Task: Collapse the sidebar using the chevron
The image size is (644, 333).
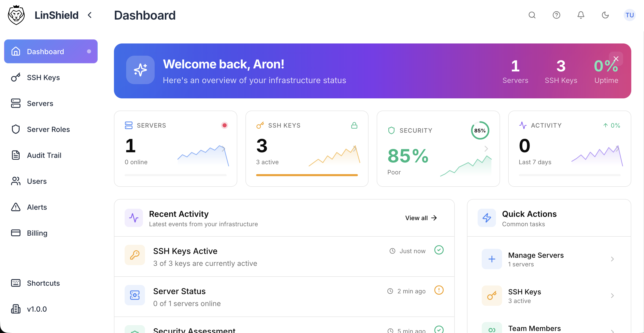Action: point(90,15)
